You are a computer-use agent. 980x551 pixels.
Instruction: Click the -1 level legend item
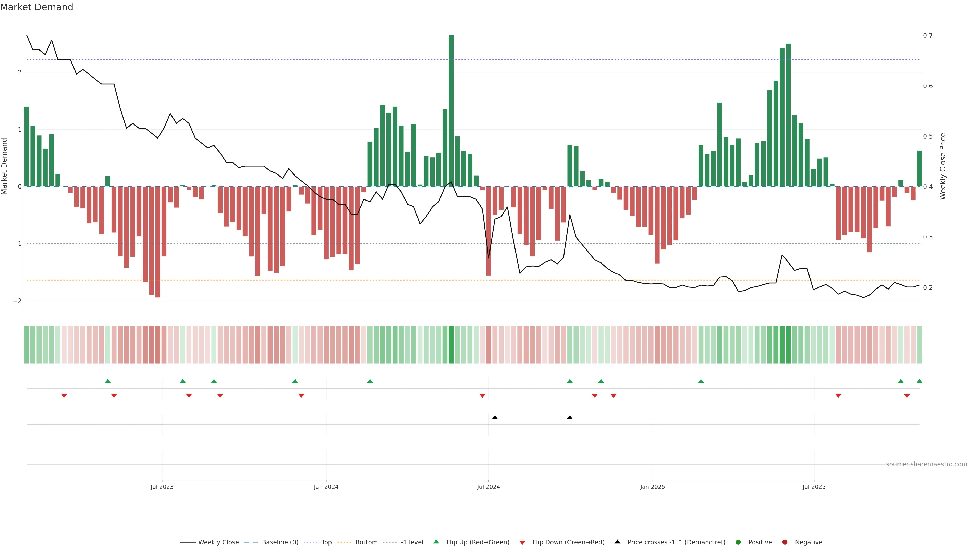coord(412,542)
